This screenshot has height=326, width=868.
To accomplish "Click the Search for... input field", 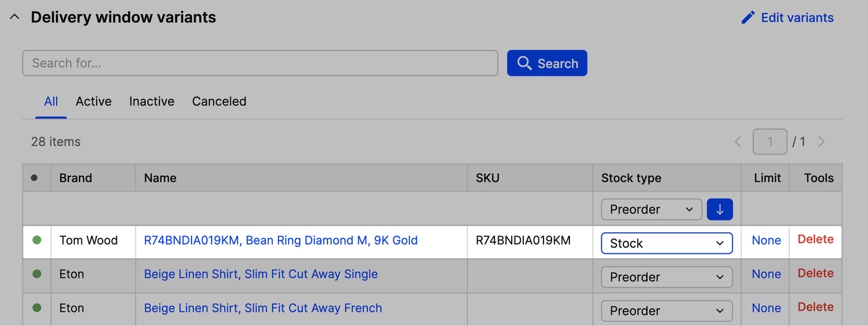I will [x=260, y=63].
